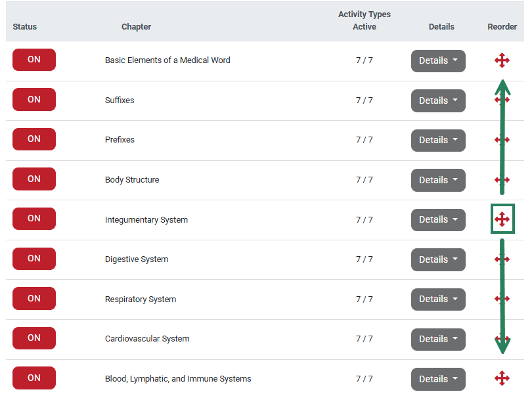Toggle ON button for Integumentary System
This screenshot has height=398, width=532.
(x=34, y=219)
